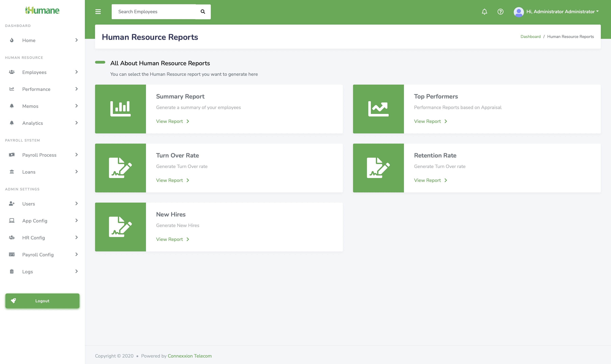The width and height of the screenshot is (611, 364).
Task: Select Analytics in the sidebar
Action: [33, 123]
